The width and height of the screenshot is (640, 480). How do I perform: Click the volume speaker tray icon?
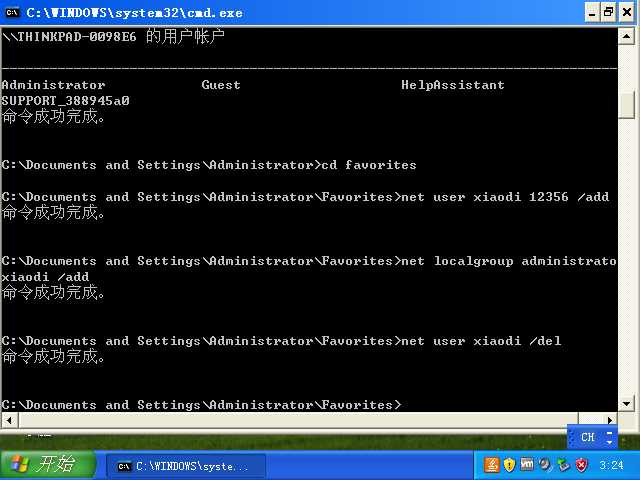[545, 465]
